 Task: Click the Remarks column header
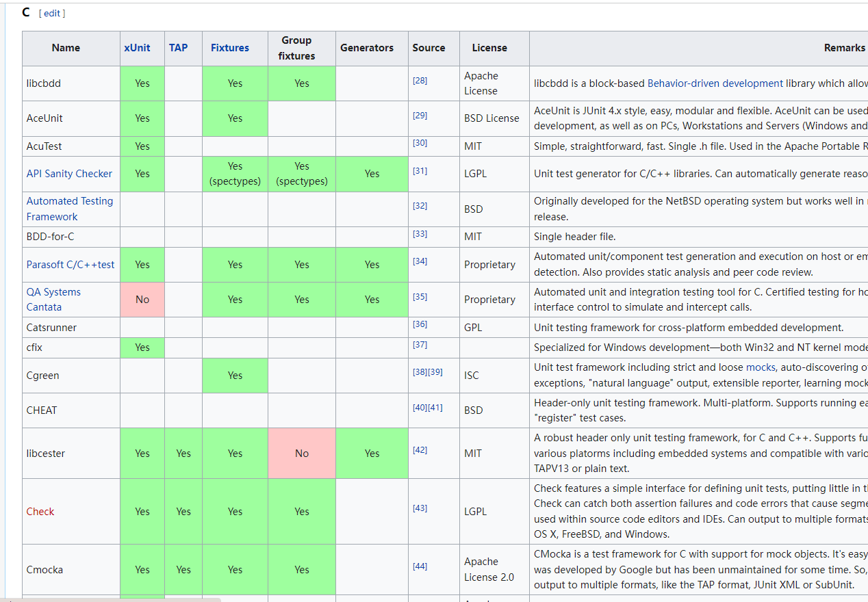844,48
